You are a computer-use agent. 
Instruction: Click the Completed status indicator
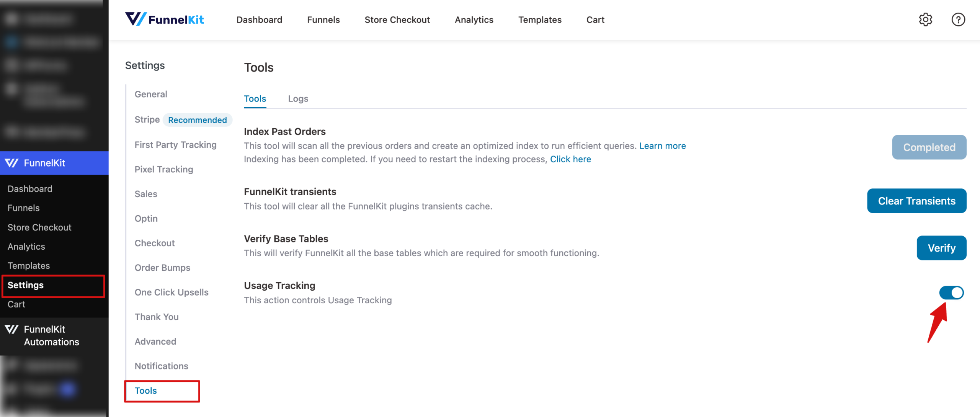[x=929, y=147]
